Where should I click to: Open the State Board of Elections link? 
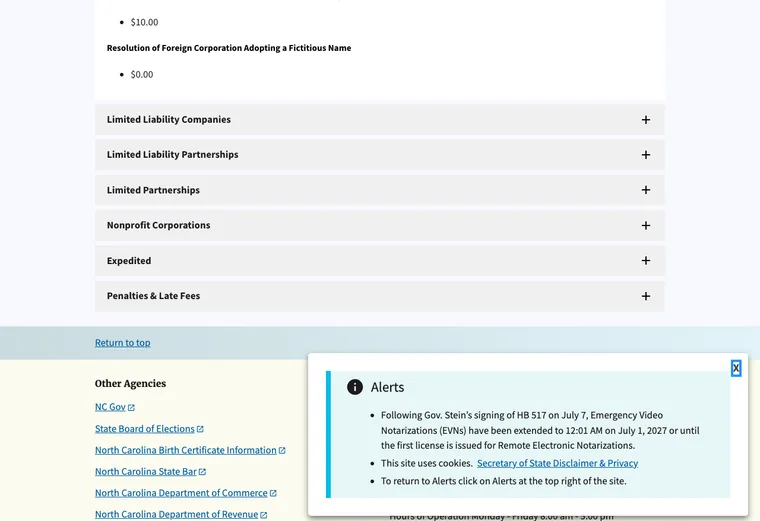(x=144, y=428)
